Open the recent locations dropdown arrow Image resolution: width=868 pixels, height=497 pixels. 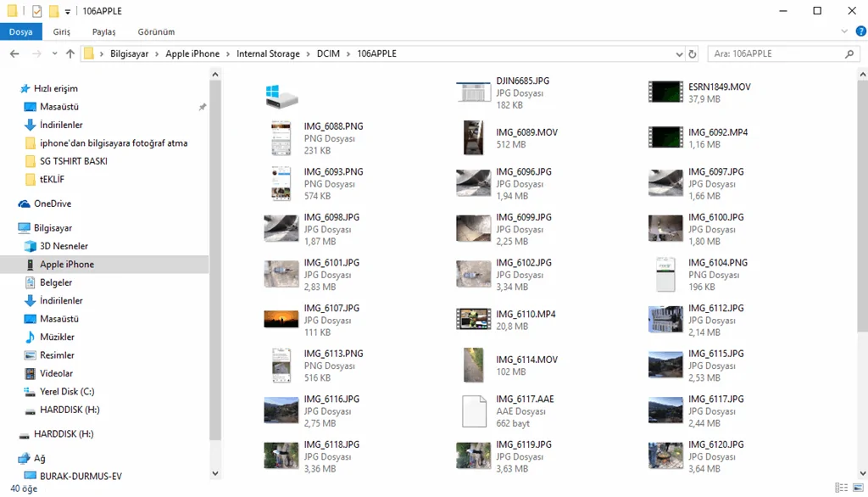(54, 53)
